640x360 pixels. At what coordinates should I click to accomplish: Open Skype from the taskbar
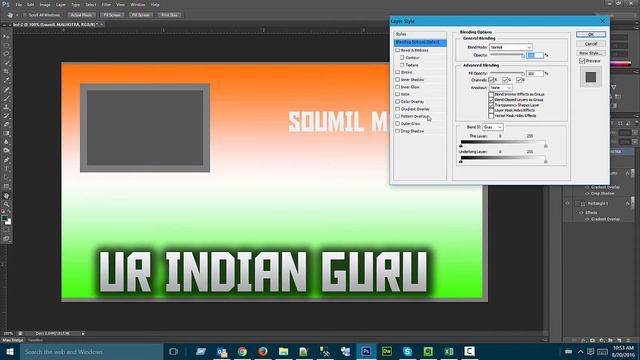pyautogui.click(x=407, y=351)
